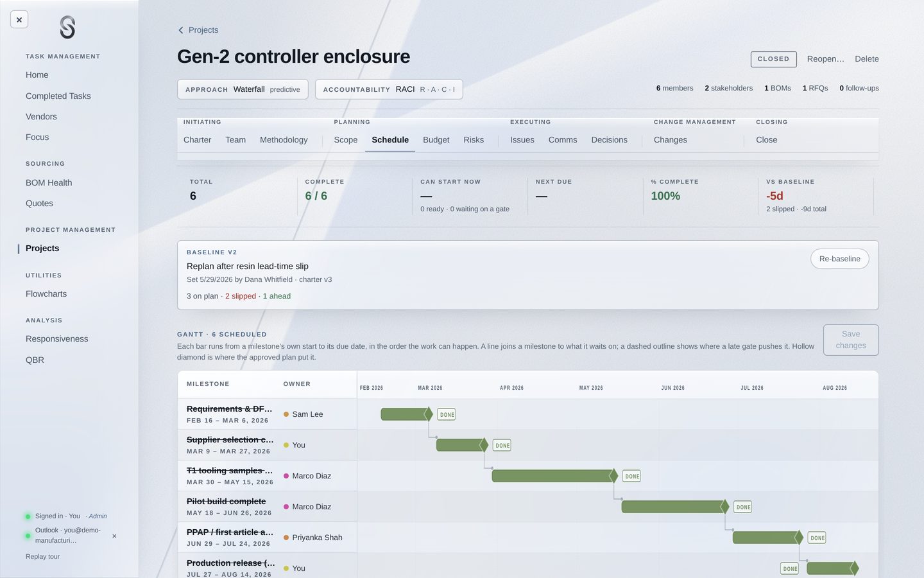Open Responsiveness analysis
Image resolution: width=924 pixels, height=578 pixels.
[57, 338]
